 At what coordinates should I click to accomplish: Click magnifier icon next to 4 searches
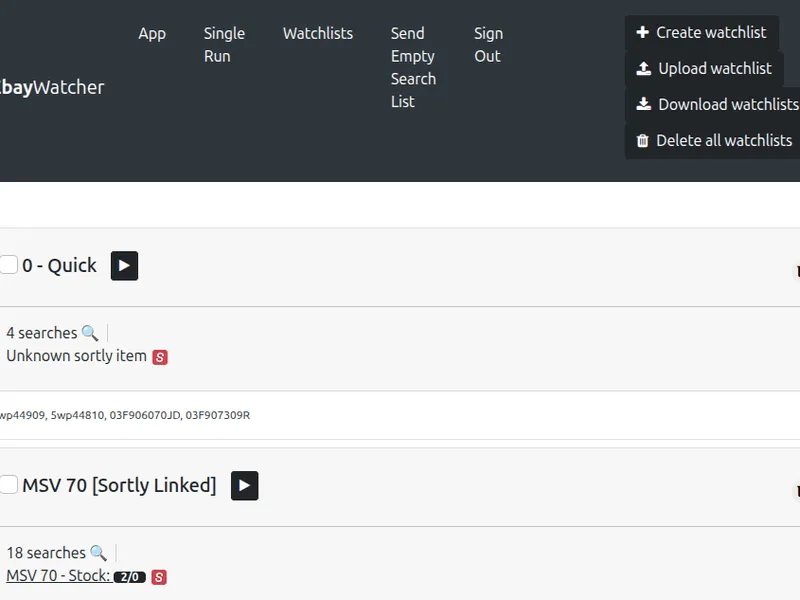[x=90, y=333]
